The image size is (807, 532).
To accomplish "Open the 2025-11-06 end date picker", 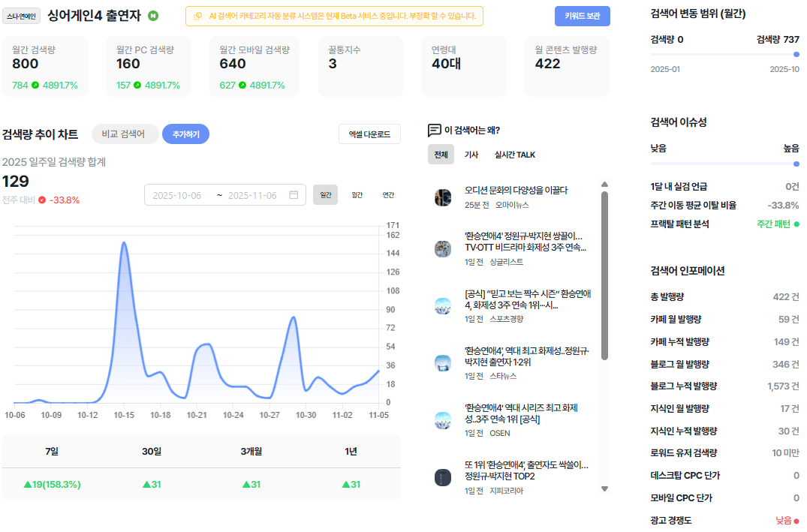I will tap(252, 196).
